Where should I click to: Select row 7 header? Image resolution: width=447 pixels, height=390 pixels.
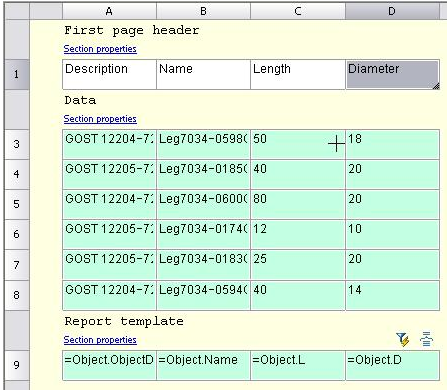click(17, 265)
